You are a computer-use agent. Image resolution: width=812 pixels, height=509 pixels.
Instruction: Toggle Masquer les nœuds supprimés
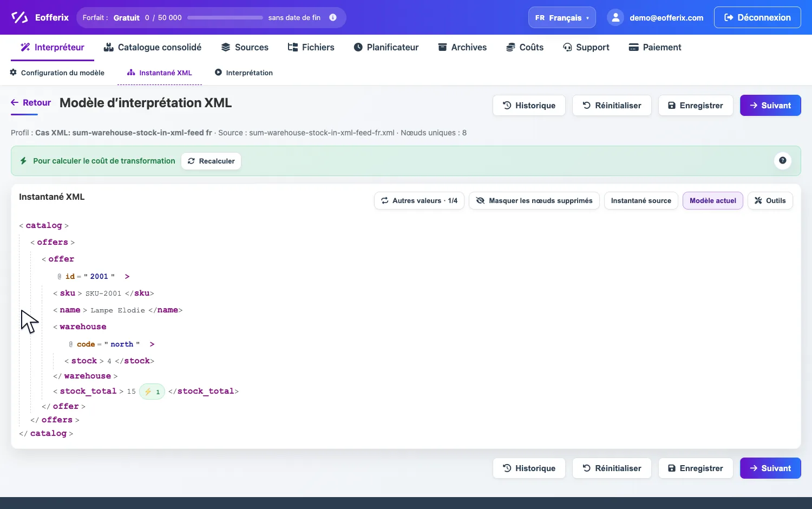534,200
